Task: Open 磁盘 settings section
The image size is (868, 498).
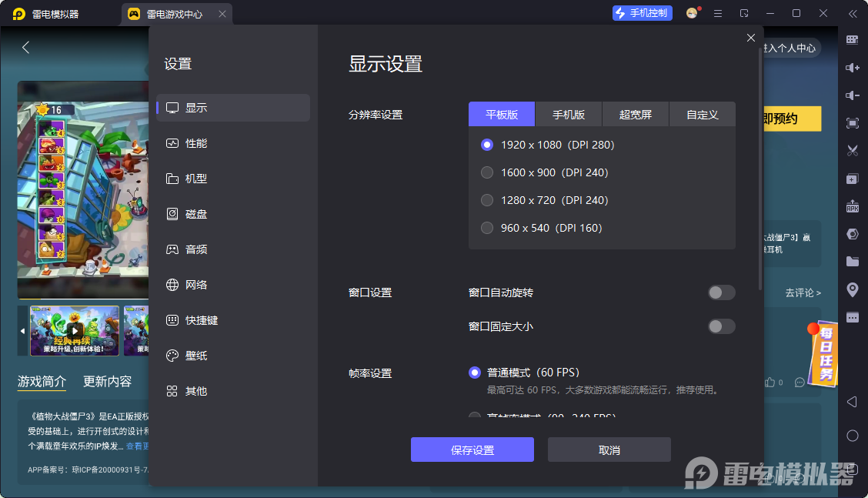Action: 233,214
